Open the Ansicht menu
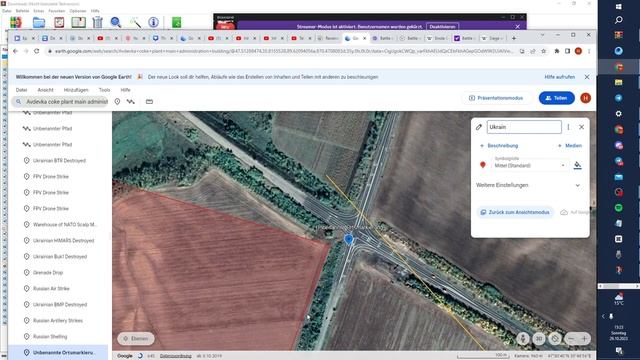640x360 pixels. click(45, 90)
